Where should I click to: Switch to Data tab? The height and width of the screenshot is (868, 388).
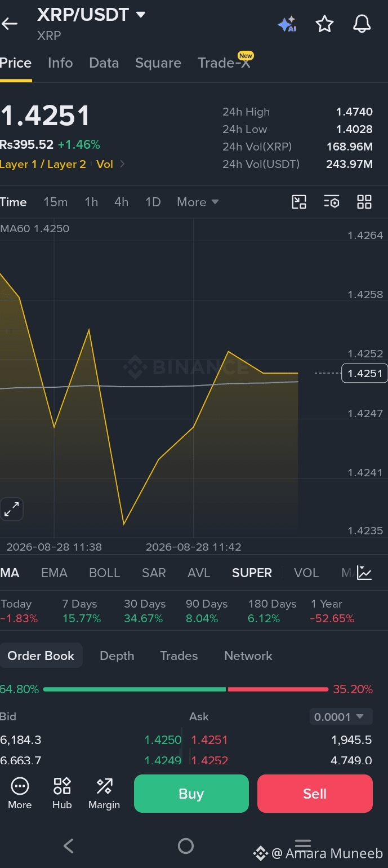104,63
